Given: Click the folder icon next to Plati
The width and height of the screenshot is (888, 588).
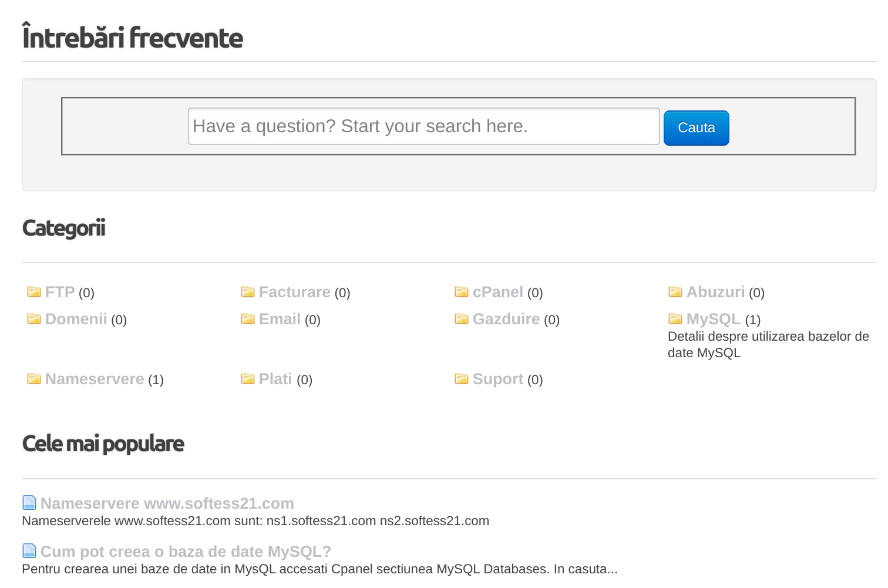Looking at the screenshot, I should (x=248, y=379).
